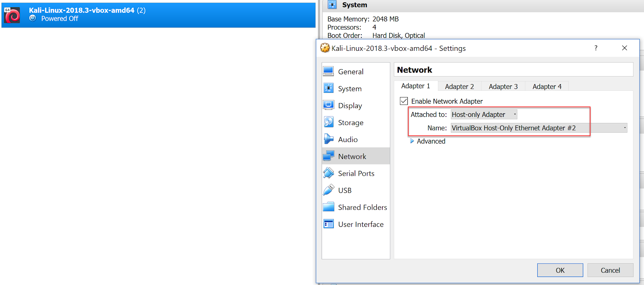Click the User Interface icon
This screenshot has height=285, width=644.
point(328,224)
